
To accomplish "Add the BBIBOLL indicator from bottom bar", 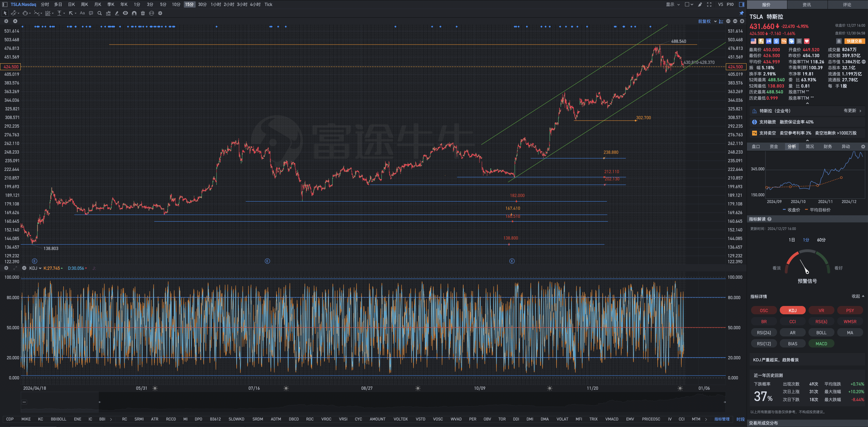I will 58,419.
